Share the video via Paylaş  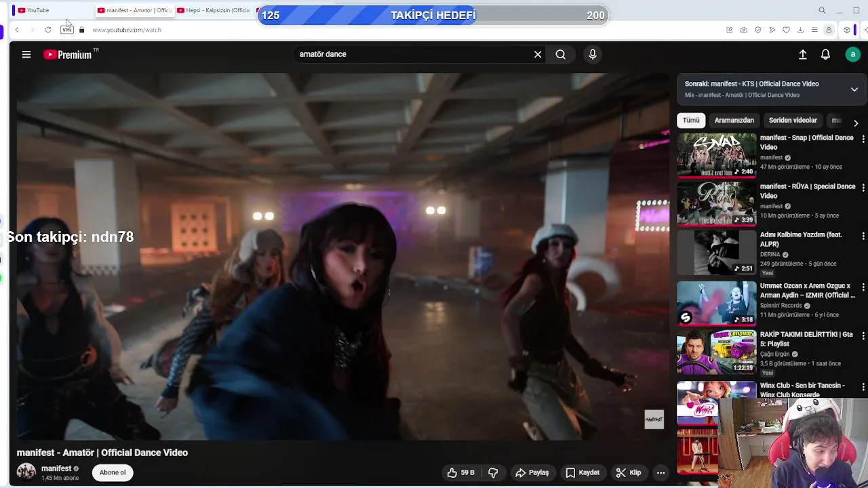click(x=532, y=472)
